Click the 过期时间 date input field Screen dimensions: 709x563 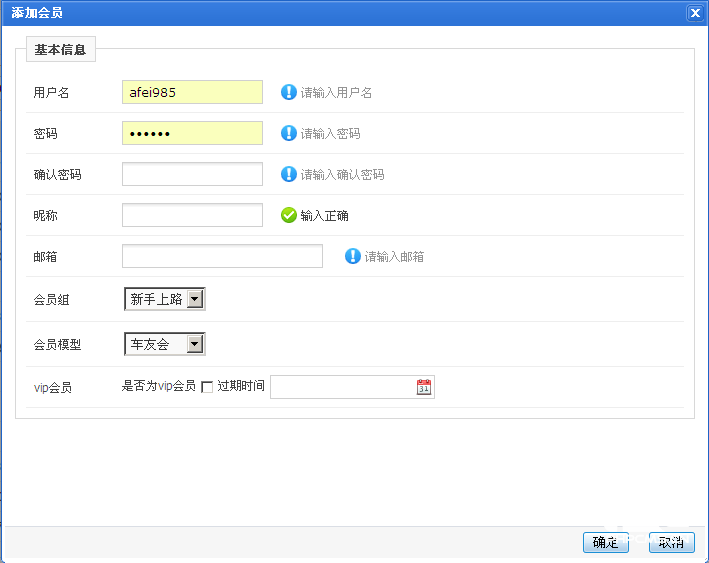click(x=342, y=387)
